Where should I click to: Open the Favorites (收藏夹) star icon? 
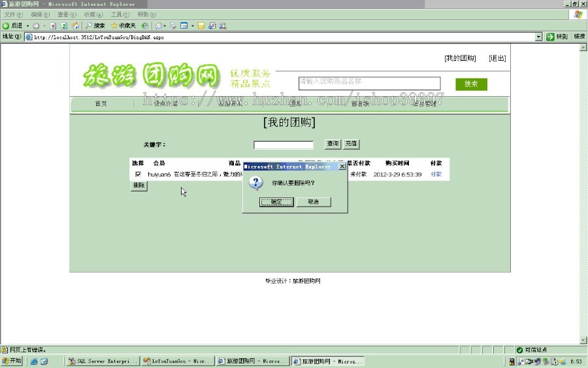coord(114,26)
